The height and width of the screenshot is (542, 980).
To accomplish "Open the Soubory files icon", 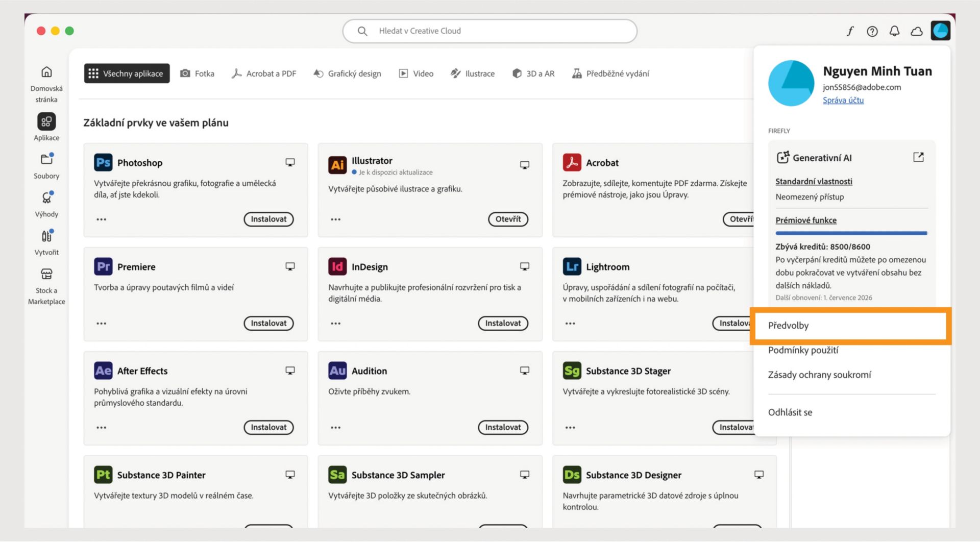I will pos(46,159).
